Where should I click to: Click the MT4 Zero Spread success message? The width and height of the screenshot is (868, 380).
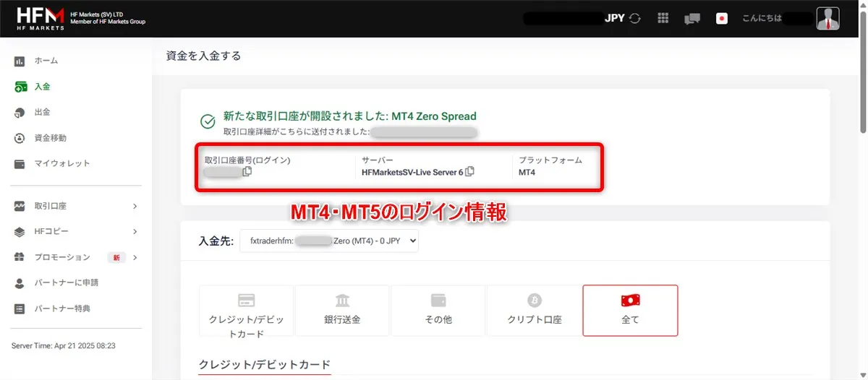[x=350, y=116]
